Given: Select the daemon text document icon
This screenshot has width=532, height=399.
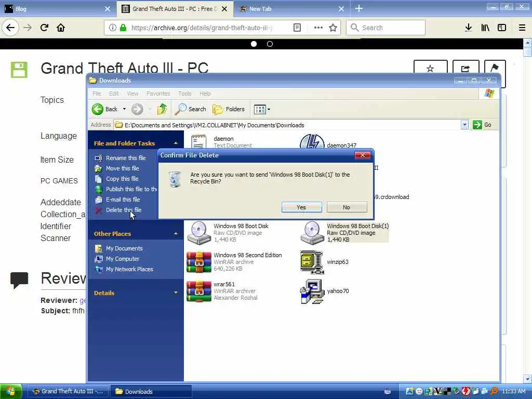Looking at the screenshot, I should click(x=199, y=141).
